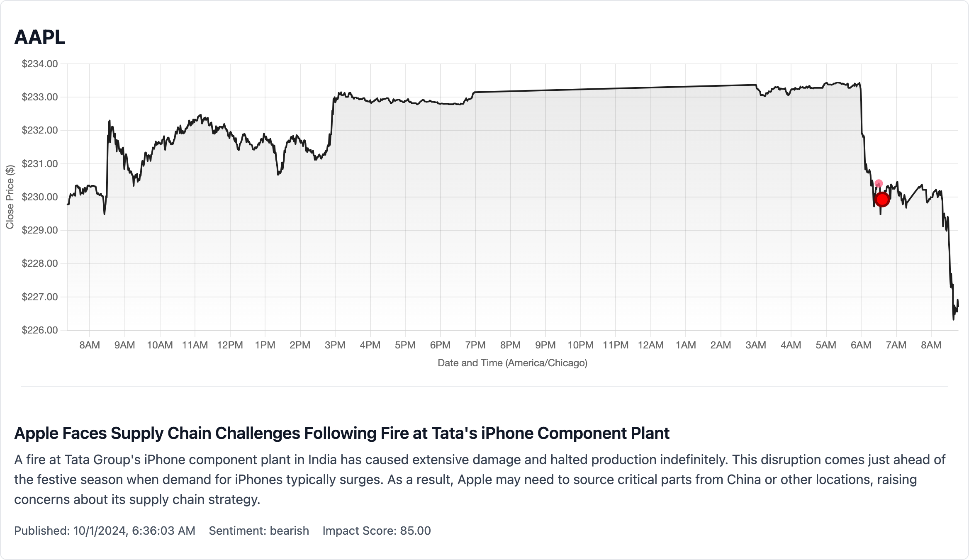Select the Sentiment: bearish label
969x560 pixels.
[259, 531]
